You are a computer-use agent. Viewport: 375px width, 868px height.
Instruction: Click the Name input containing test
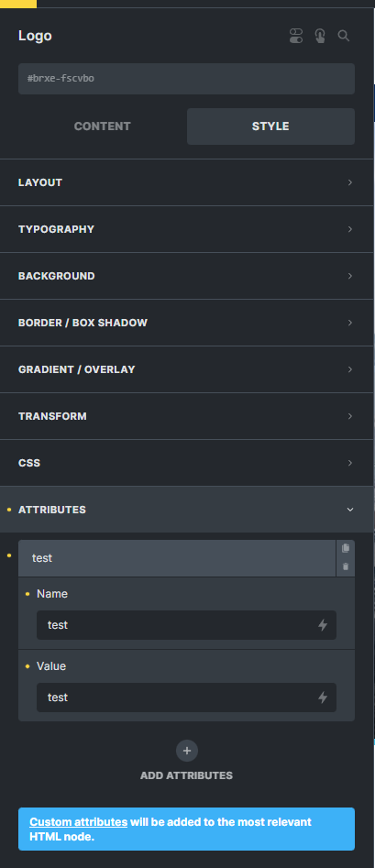click(186, 625)
